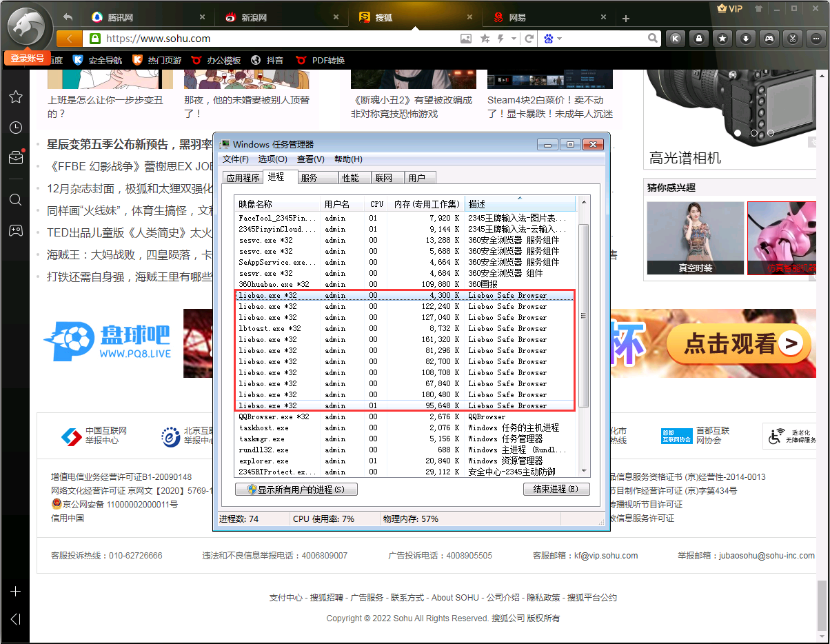Sort processes by 内存(专用工作集) column
The image size is (830, 644).
(427, 204)
